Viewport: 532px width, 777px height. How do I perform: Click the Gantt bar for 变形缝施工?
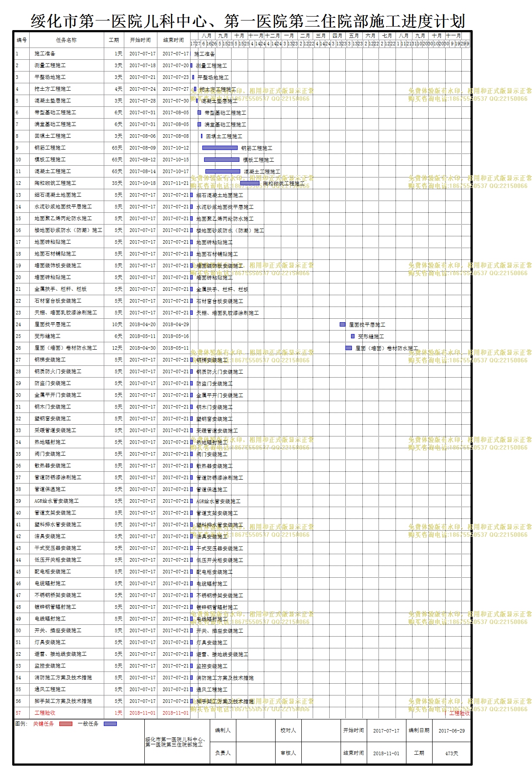353,336
